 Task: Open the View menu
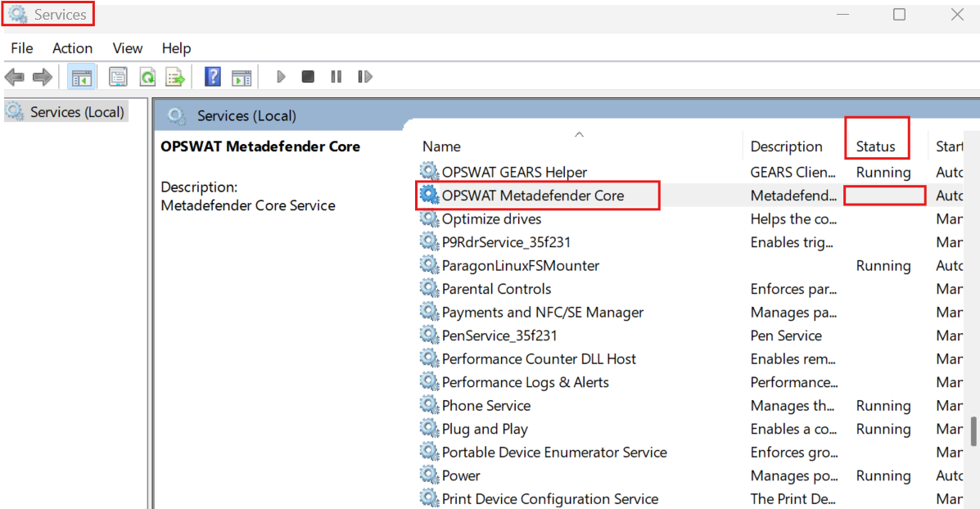pyautogui.click(x=128, y=48)
